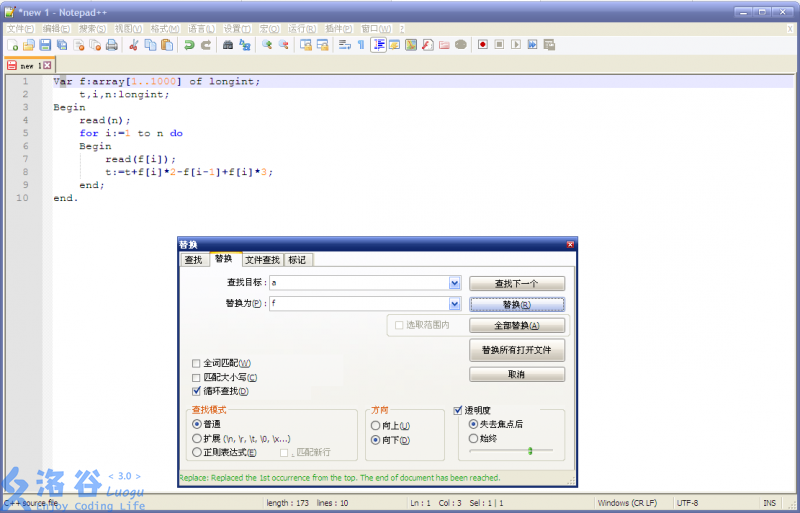This screenshot has height=513, width=800.
Task: Open the 查找目标 history dropdown arrow
Action: coord(455,283)
